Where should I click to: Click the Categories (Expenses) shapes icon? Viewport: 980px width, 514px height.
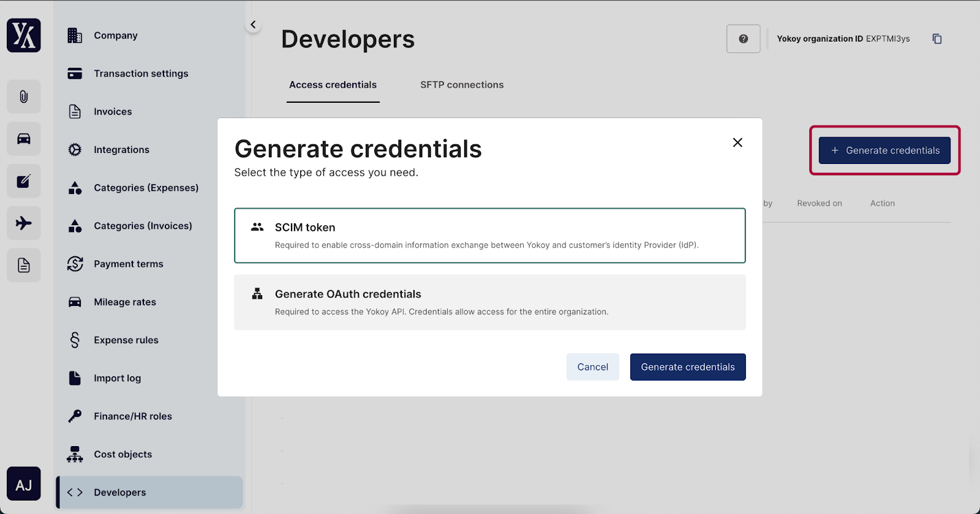pyautogui.click(x=75, y=188)
